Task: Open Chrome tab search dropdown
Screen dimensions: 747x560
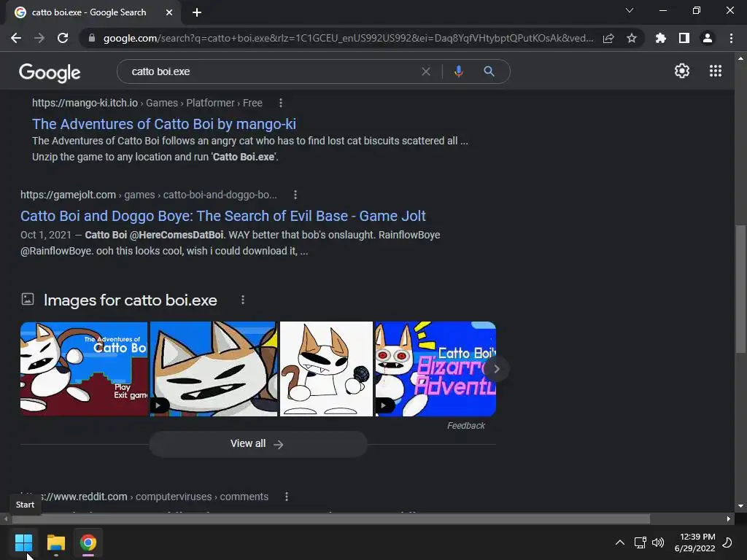Action: coord(630,10)
